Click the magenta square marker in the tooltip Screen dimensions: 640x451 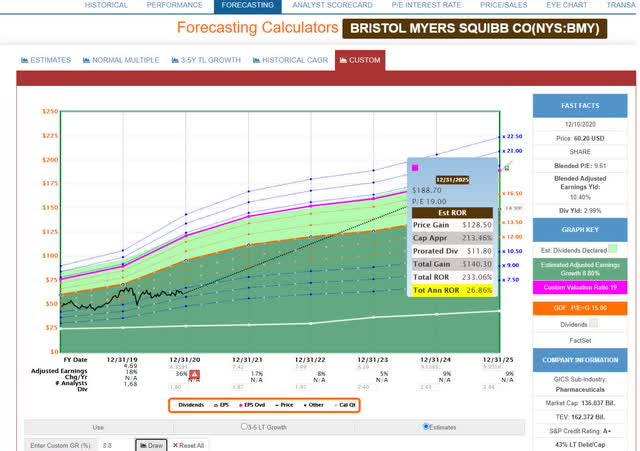click(x=415, y=168)
